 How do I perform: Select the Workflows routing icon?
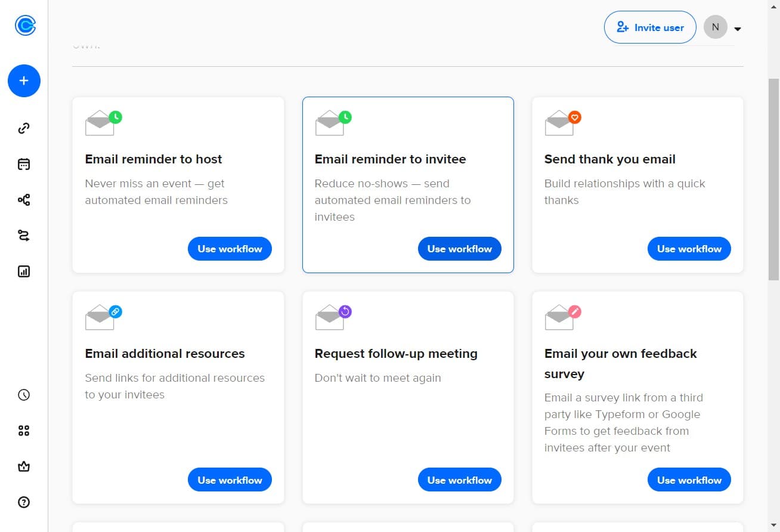pyautogui.click(x=24, y=236)
